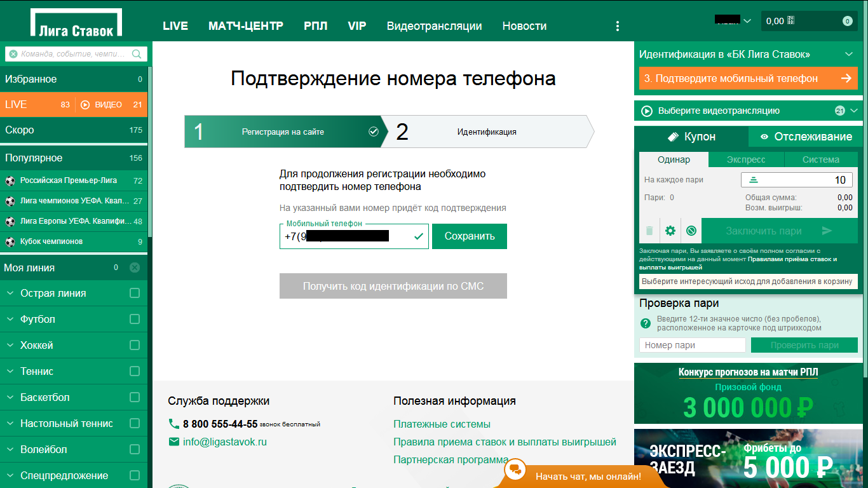Click the help question mark icon
868x488 pixels.
(x=646, y=323)
